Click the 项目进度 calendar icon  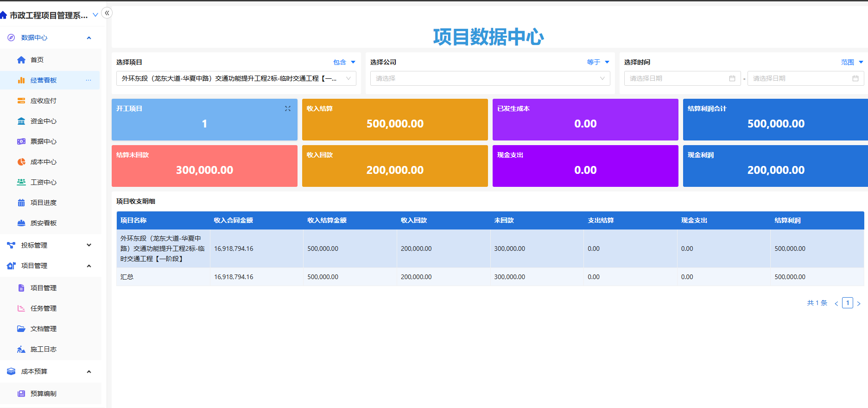pos(21,203)
